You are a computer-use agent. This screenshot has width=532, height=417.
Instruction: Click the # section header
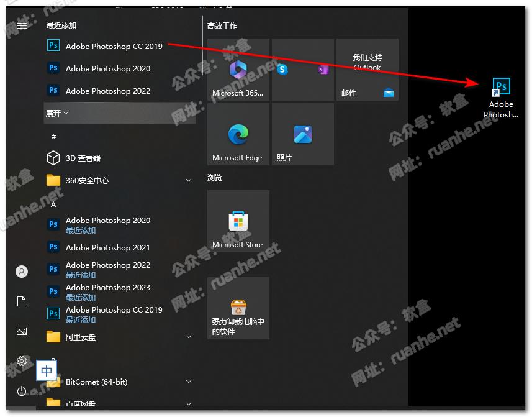click(53, 137)
